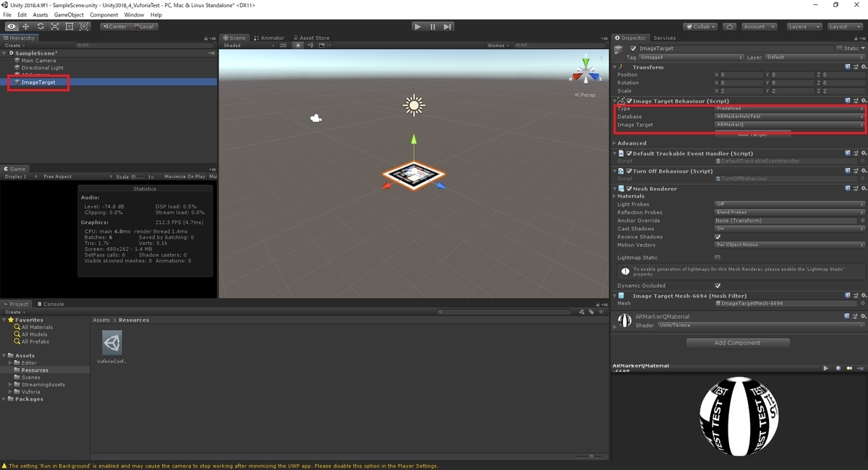868x470 pixels.
Task: Open the File menu
Action: click(7, 14)
